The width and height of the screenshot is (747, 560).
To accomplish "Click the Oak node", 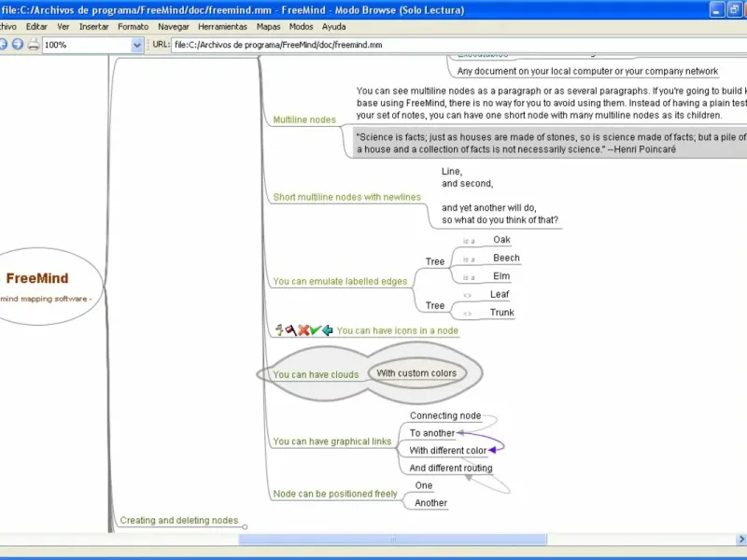I will click(501, 240).
